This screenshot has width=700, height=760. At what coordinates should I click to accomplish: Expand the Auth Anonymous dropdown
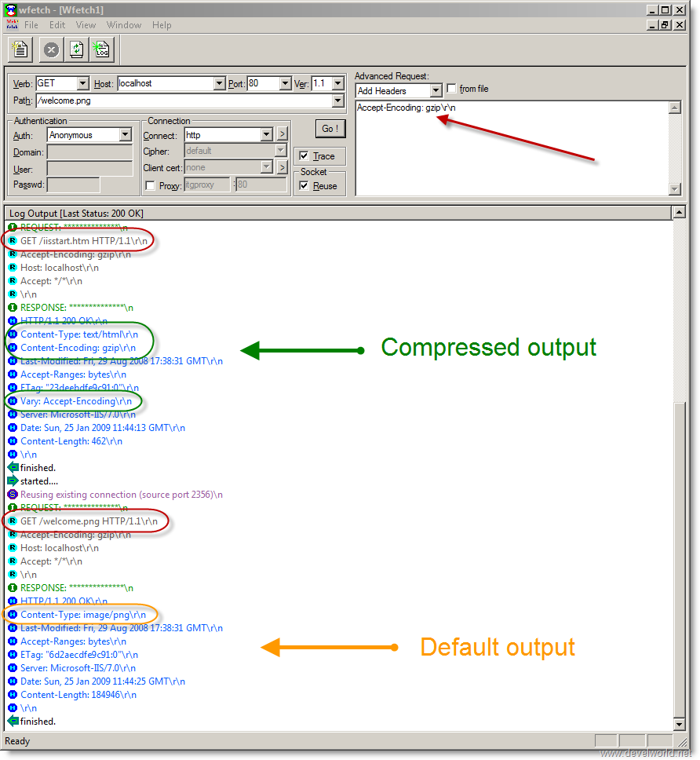point(126,134)
